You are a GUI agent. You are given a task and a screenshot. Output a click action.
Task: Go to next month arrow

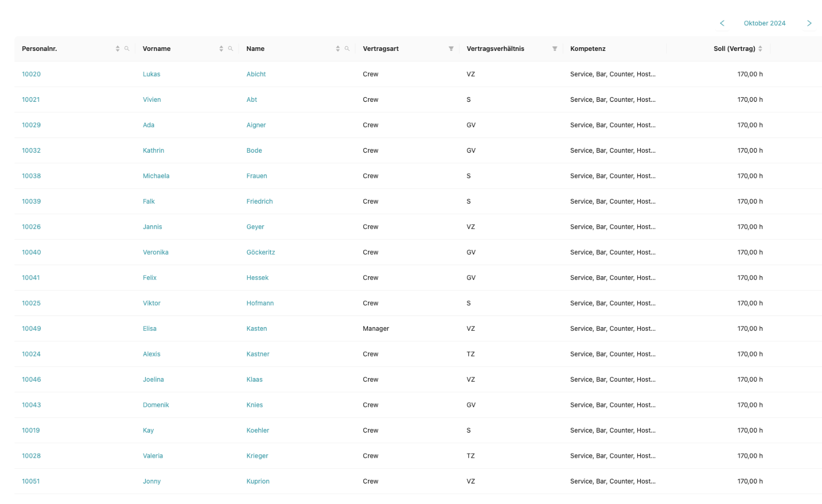tap(809, 23)
